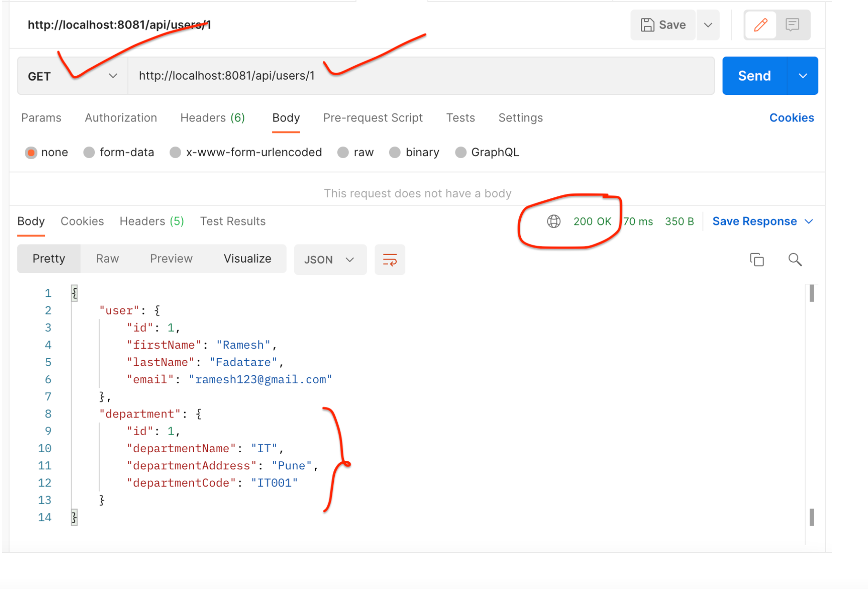The width and height of the screenshot is (868, 589).
Task: Choose x-www-form-urlencoded body type
Action: click(x=175, y=152)
